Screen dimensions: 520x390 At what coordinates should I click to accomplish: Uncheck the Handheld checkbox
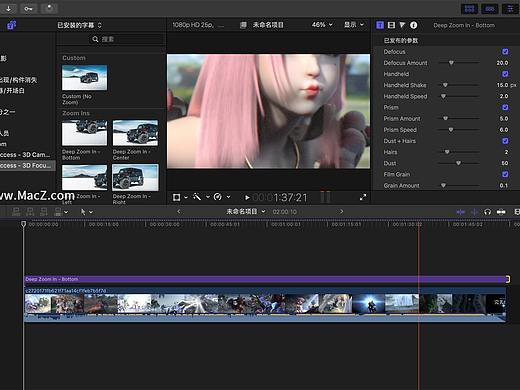tap(505, 74)
